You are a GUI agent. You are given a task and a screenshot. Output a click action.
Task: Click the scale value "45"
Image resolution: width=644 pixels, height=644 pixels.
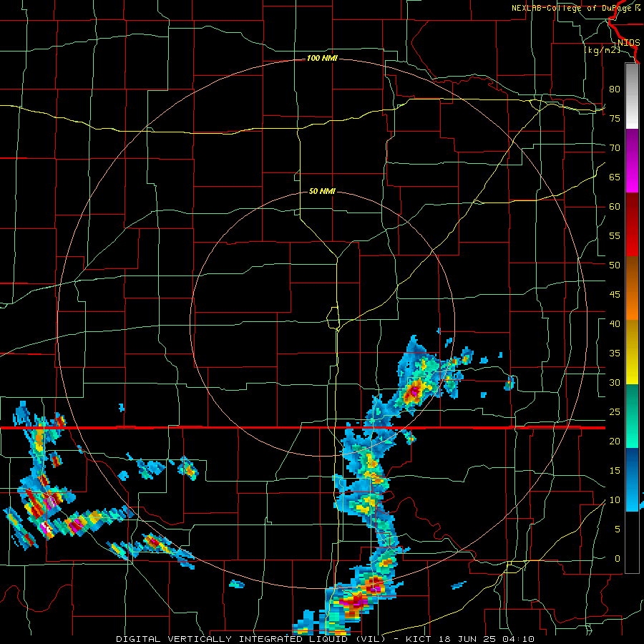(x=615, y=295)
